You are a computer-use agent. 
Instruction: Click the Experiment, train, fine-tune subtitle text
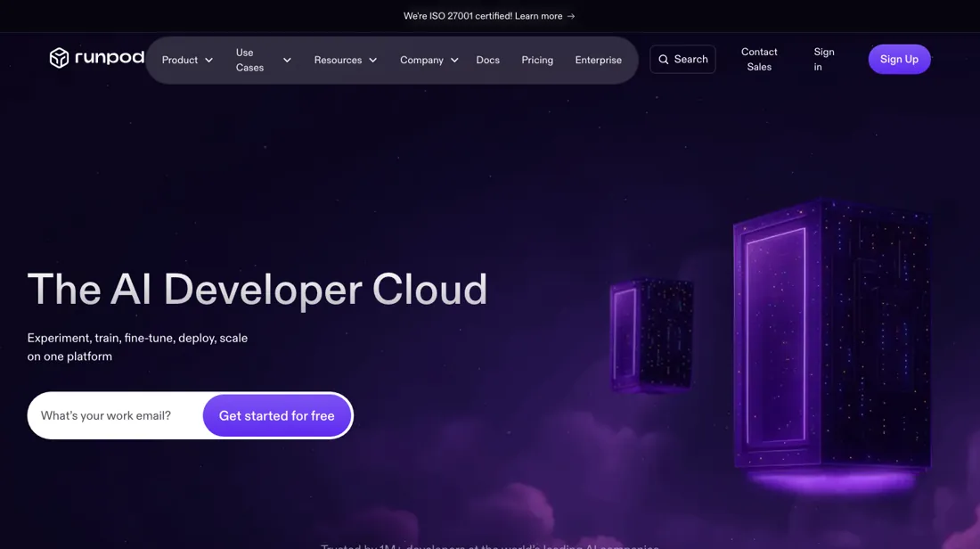pyautogui.click(x=137, y=347)
